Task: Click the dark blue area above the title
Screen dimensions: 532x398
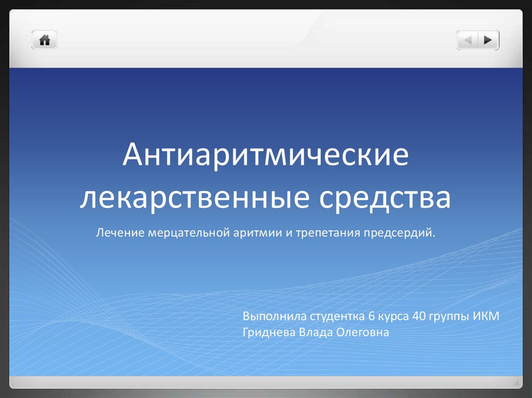Action: 266,102
